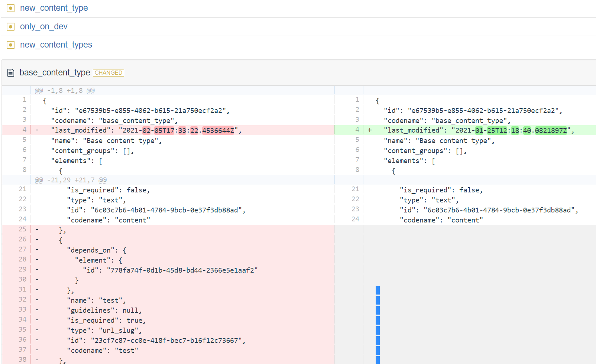Screen dimensions: 596x364
Task: Click the left-side "elements": [ line
Action: pos(77,161)
